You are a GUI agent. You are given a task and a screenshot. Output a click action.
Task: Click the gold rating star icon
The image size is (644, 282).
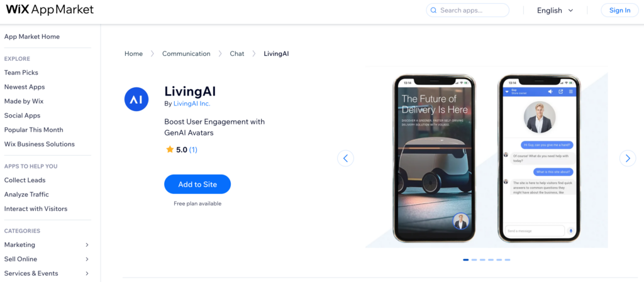(x=170, y=149)
